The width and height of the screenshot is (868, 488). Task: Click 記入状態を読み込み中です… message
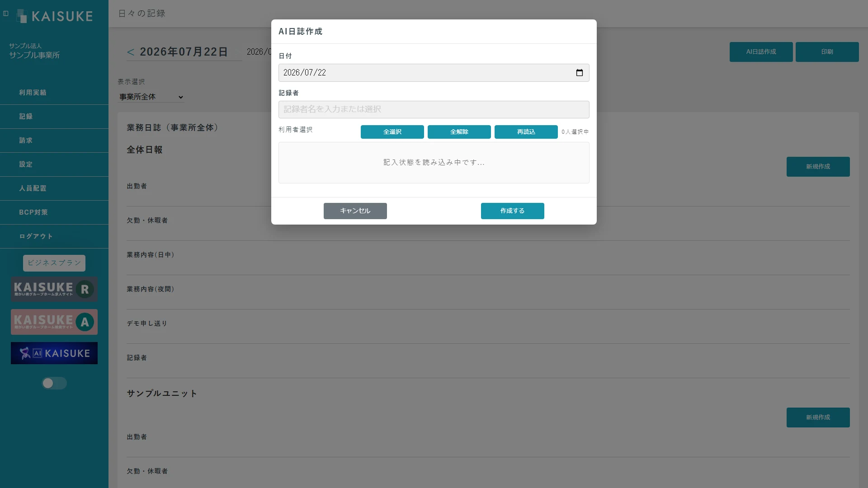coord(434,162)
